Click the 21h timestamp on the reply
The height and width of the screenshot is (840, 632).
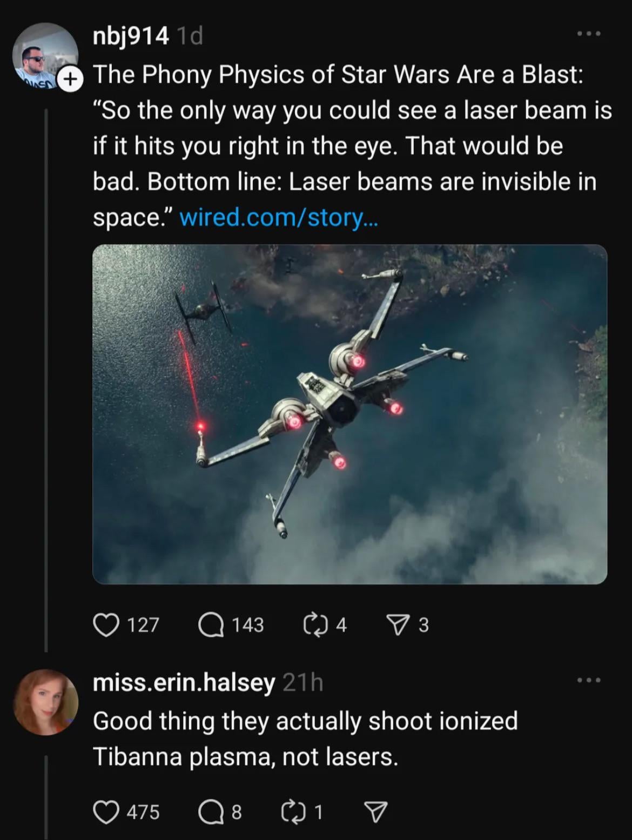(303, 683)
